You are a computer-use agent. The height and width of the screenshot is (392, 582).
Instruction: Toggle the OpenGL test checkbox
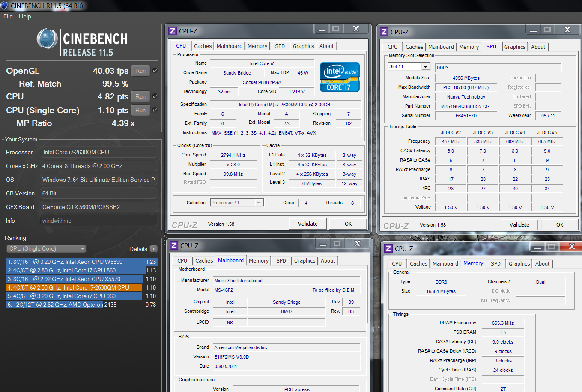(x=155, y=71)
